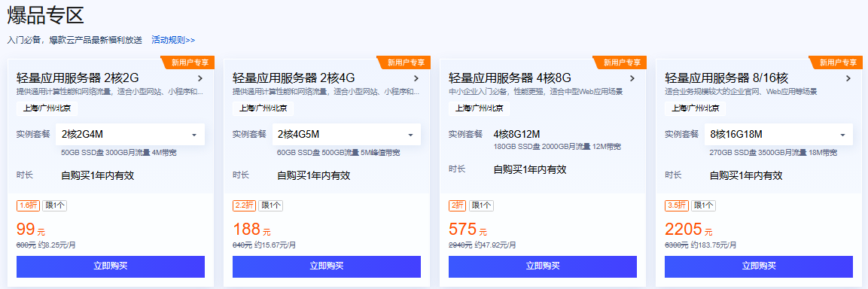Select region tag 上海/广州/北京 in 4核8G card

[x=479, y=108]
